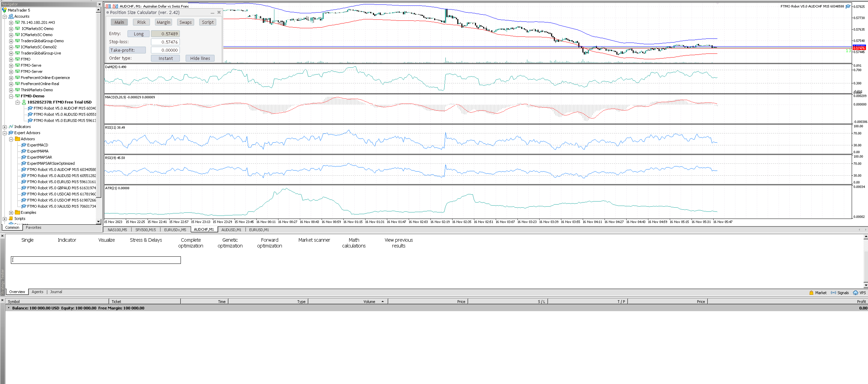Click the ExpertMACD advisor icon
This screenshot has height=384, width=868.
pyautogui.click(x=24, y=145)
